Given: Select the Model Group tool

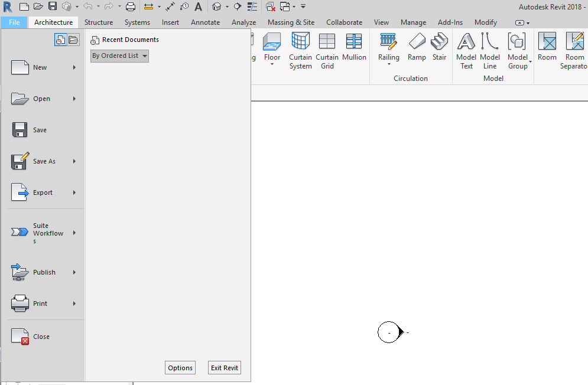Looking at the screenshot, I should point(518,51).
